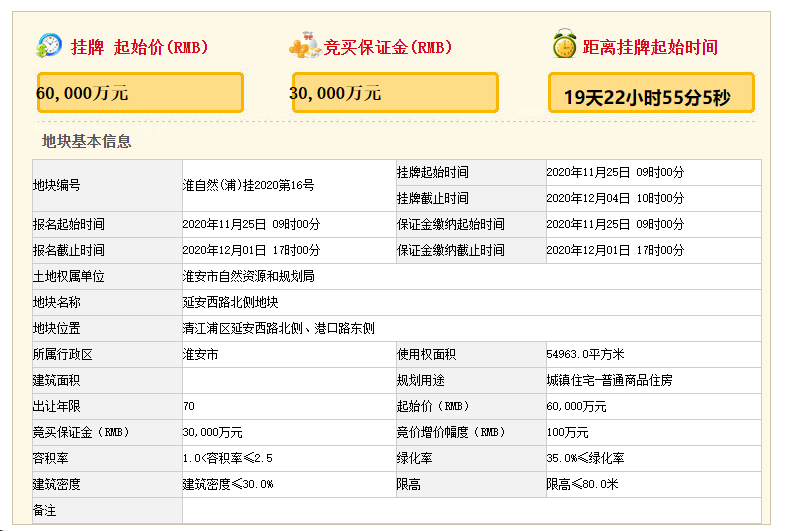Click the 竞价增价幅度 value 100万元
Viewport: 785px width, 531px height.
(567, 432)
